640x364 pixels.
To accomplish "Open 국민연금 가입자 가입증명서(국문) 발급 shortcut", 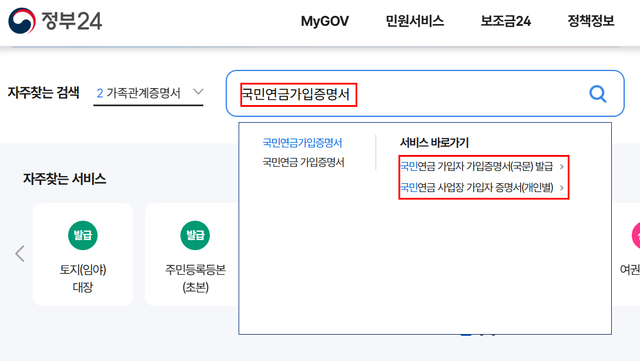I will pyautogui.click(x=476, y=166).
